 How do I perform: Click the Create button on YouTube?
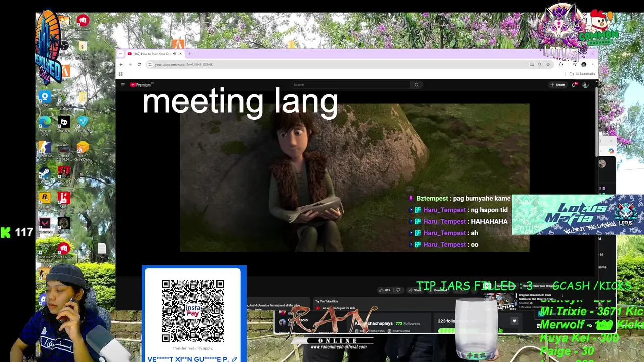[x=558, y=85]
